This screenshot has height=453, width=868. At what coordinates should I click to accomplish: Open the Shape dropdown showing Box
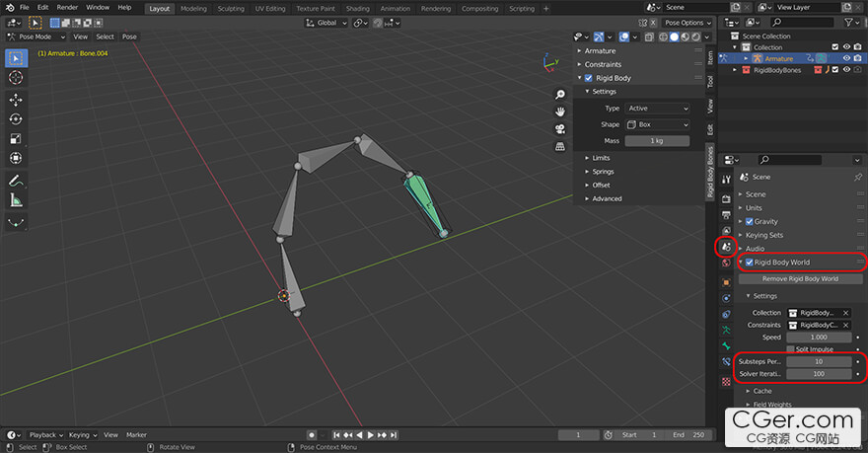tap(657, 124)
